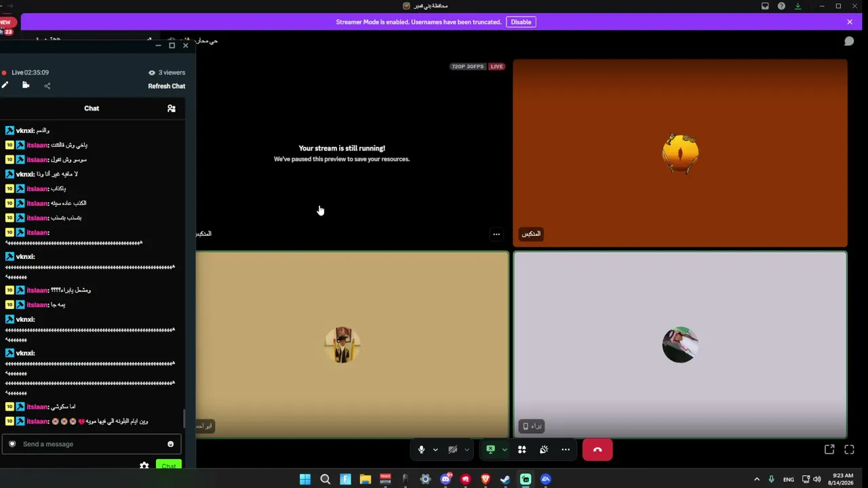Open the Windows Start menu
Screen dimensions: 868x488
305,479
